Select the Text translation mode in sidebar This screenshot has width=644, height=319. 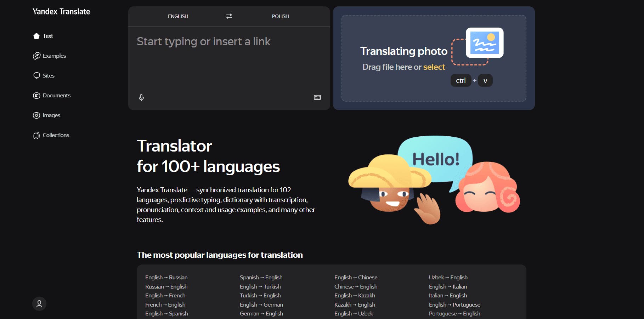point(48,36)
